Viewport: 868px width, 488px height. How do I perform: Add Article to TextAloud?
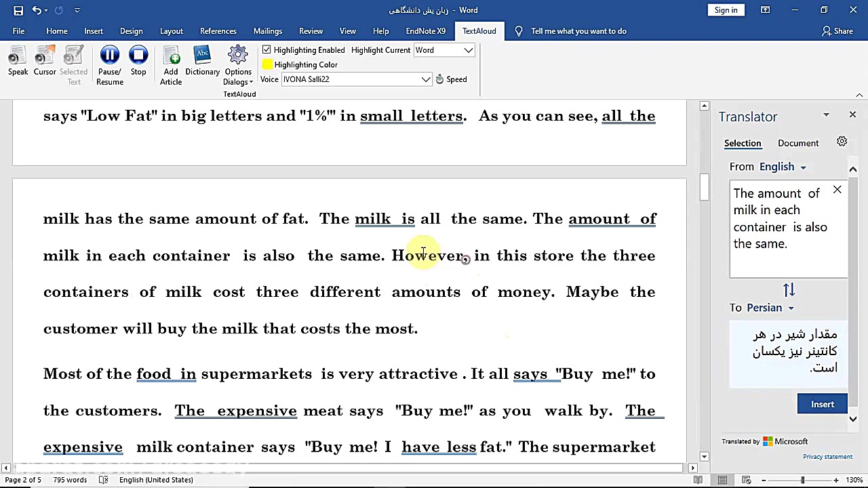point(171,66)
